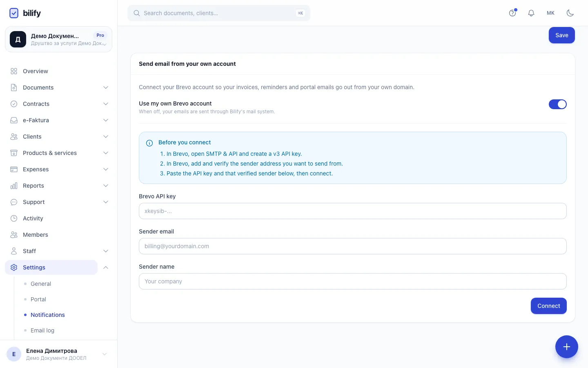
Task: Select Notifications settings item
Action: [x=48, y=315]
